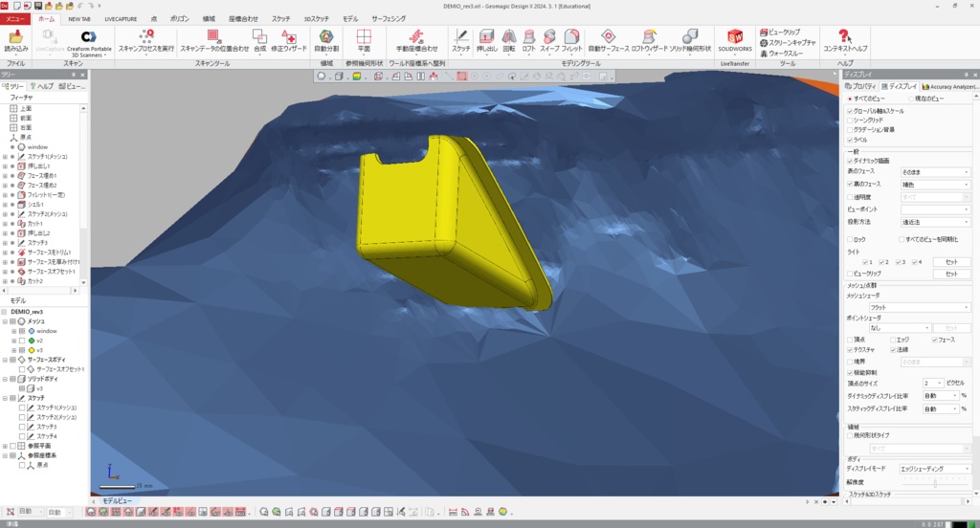
Task: Open the プロパティ panel tab
Action: click(x=861, y=86)
